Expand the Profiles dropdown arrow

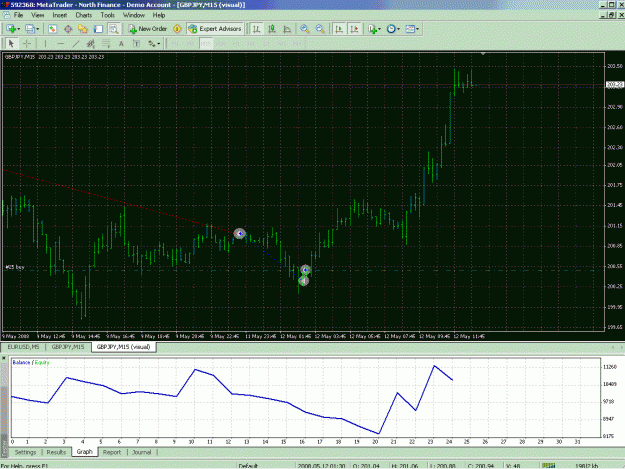pyautogui.click(x=37, y=29)
